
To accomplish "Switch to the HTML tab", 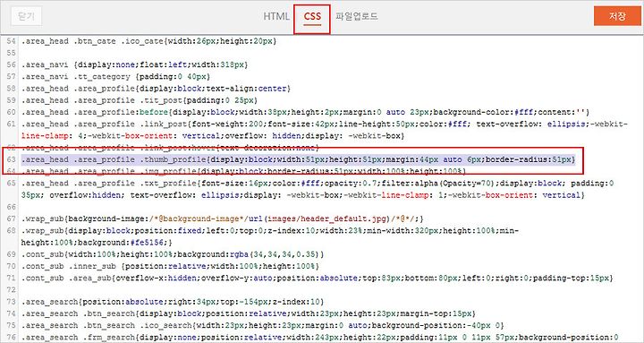I will (x=276, y=16).
